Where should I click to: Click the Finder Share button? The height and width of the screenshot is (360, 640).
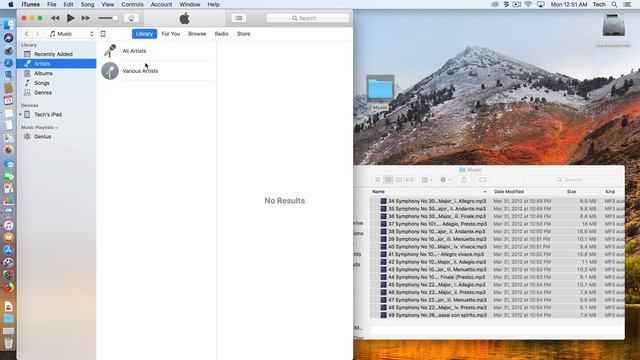pos(464,180)
